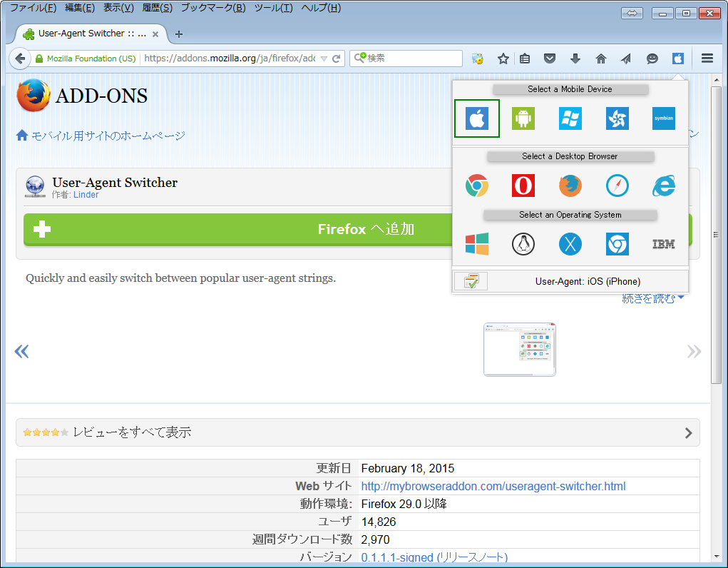Image resolution: width=728 pixels, height=568 pixels.
Task: Select the iOS Apple mobile device icon
Action: [477, 118]
